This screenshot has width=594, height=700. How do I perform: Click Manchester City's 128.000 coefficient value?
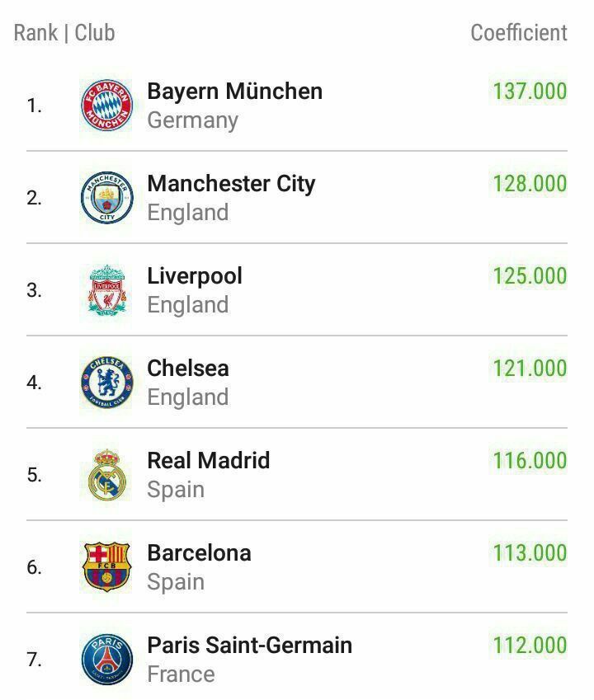[x=529, y=184]
